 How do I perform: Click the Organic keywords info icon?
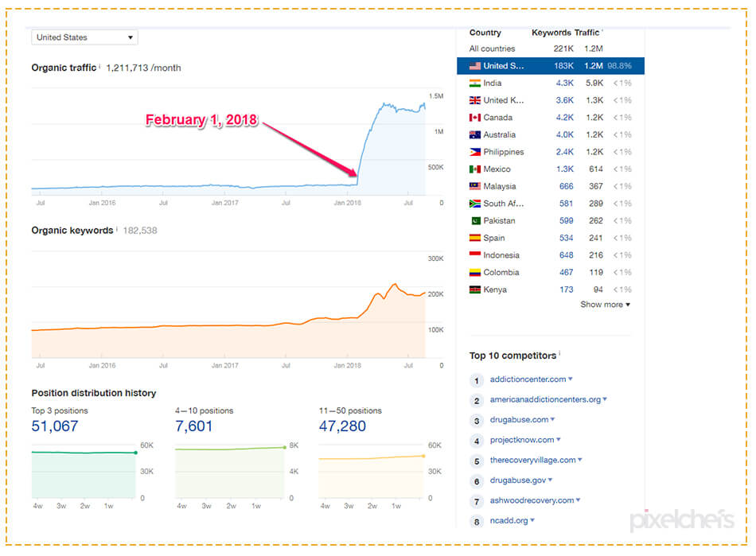[117, 229]
